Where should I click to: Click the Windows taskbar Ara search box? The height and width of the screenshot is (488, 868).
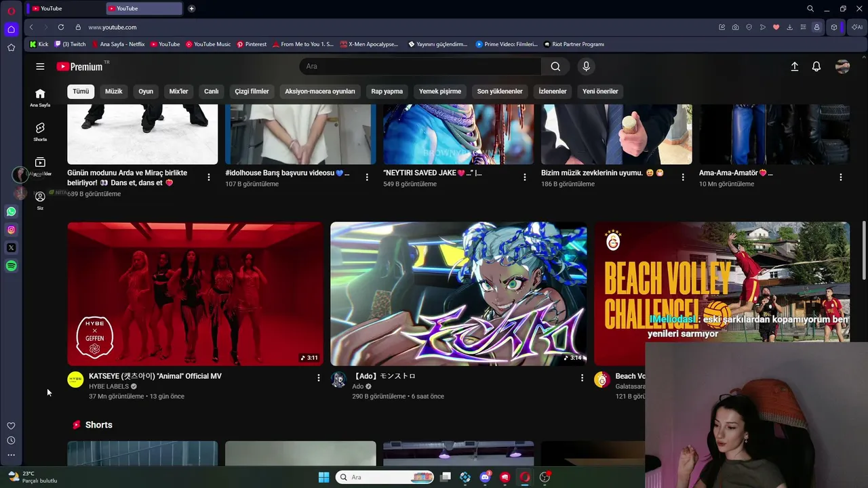coord(385,477)
